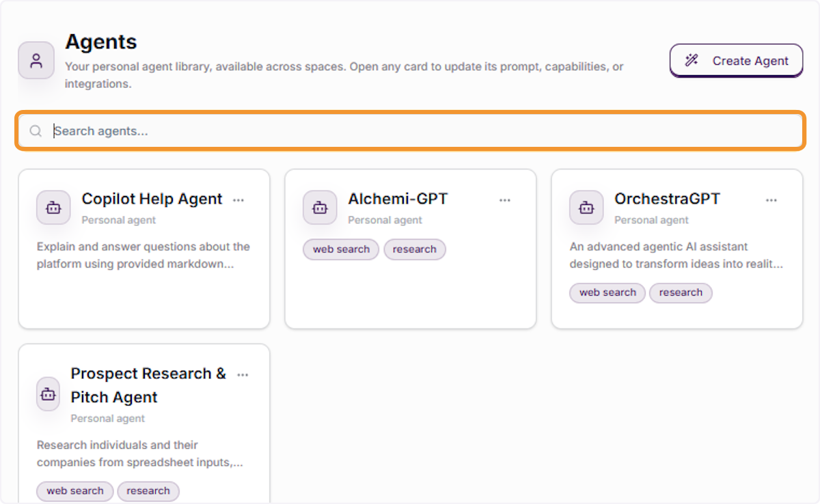The width and height of the screenshot is (820, 504).
Task: Open the Prospect Research & Pitch Agent title
Action: 148,385
